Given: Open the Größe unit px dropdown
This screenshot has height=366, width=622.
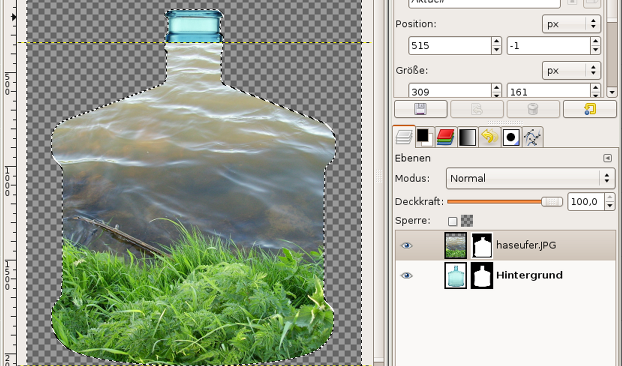Looking at the screenshot, I should click(x=571, y=71).
